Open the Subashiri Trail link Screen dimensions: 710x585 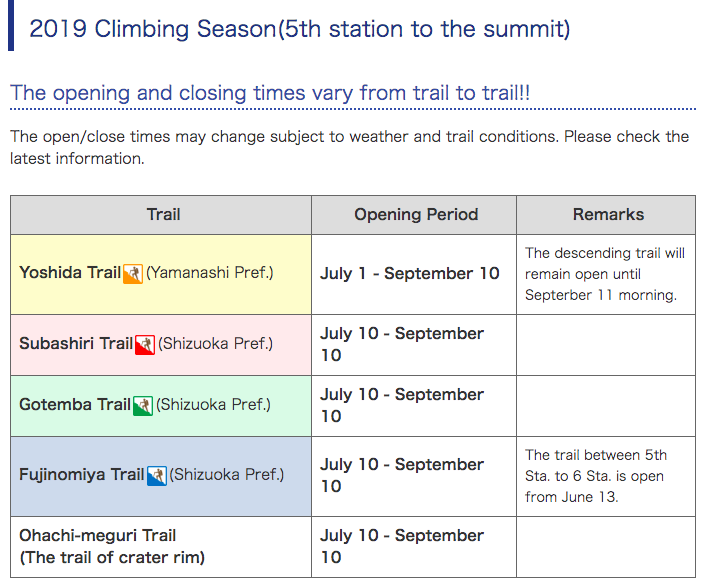tap(75, 344)
